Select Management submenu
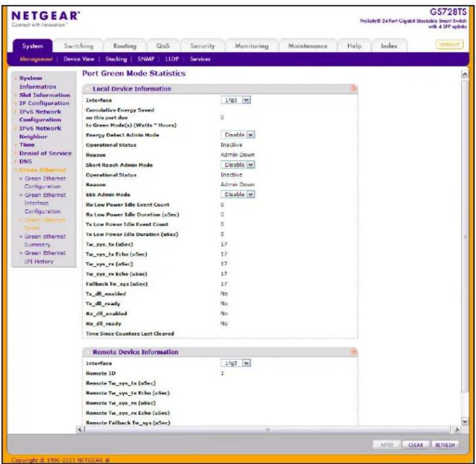 pyautogui.click(x=36, y=59)
